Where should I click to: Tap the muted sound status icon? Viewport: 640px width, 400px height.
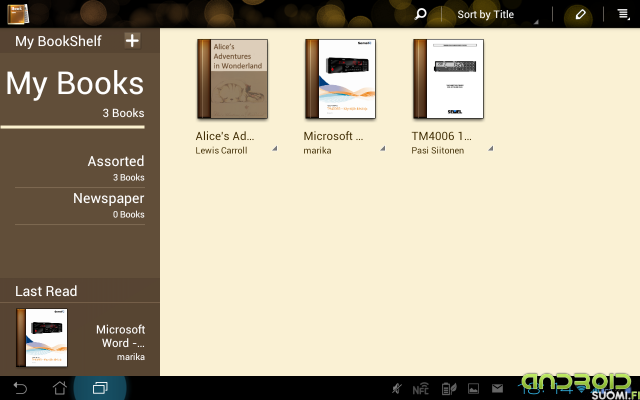[x=396, y=389]
